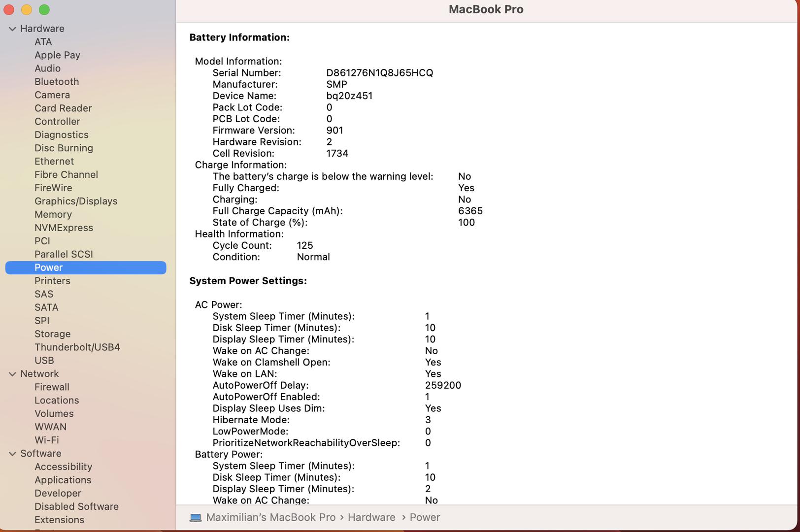
Task: Select Bluetooth in the sidebar
Action: pyautogui.click(x=57, y=82)
